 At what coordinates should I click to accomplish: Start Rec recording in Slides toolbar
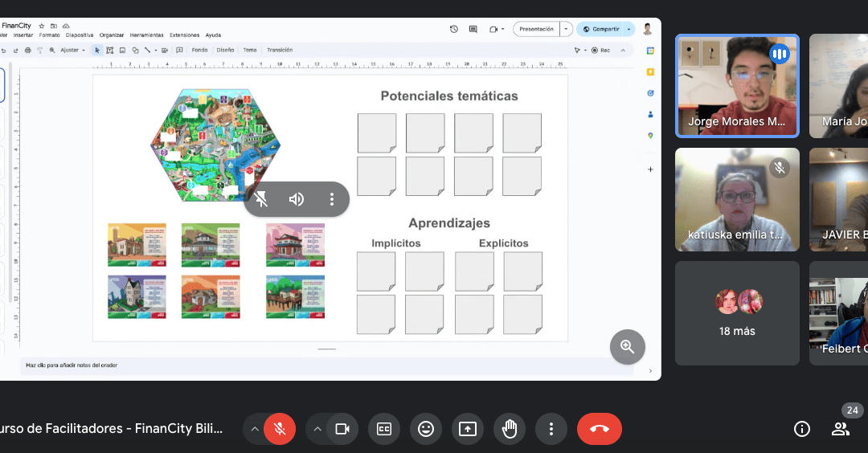coord(600,51)
